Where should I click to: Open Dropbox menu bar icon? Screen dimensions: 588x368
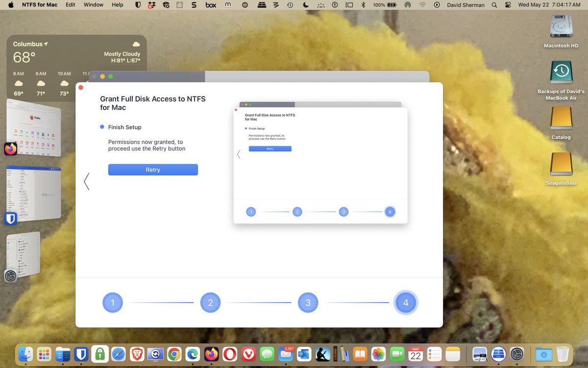click(152, 5)
